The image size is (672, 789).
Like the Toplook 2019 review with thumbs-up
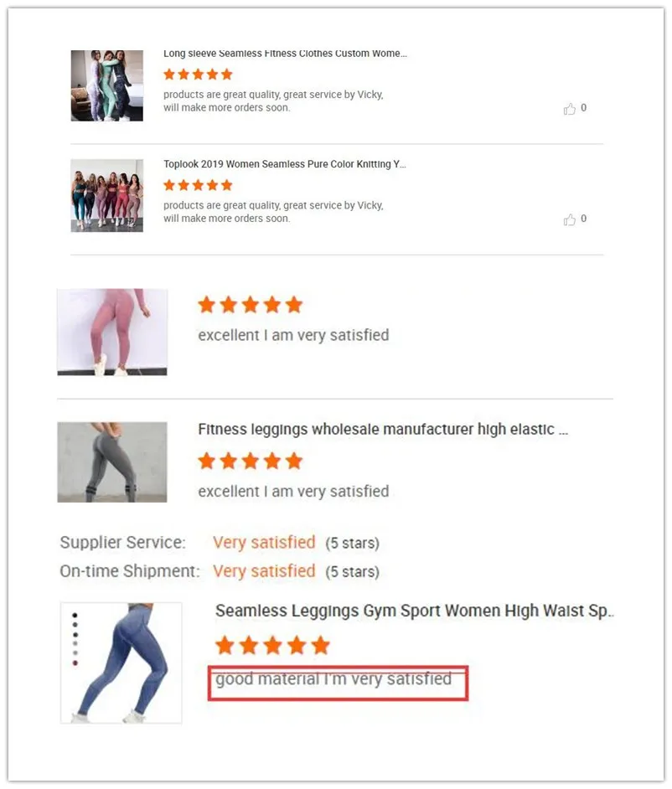[x=569, y=219]
